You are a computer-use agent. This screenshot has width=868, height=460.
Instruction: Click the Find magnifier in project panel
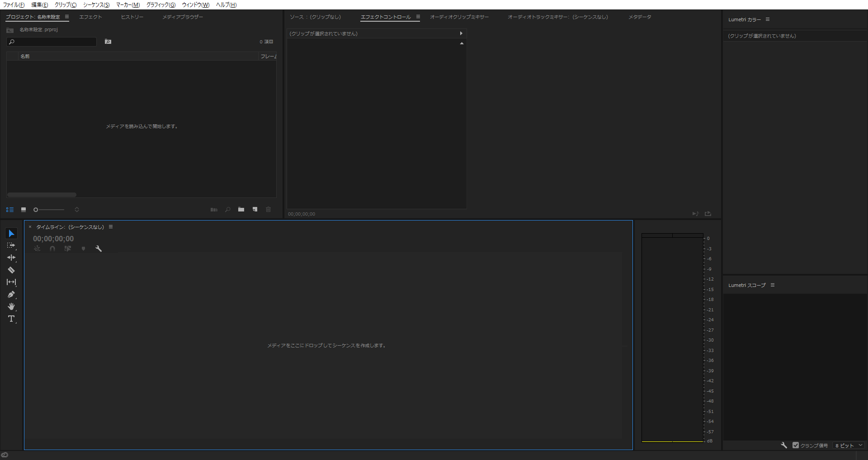228,210
